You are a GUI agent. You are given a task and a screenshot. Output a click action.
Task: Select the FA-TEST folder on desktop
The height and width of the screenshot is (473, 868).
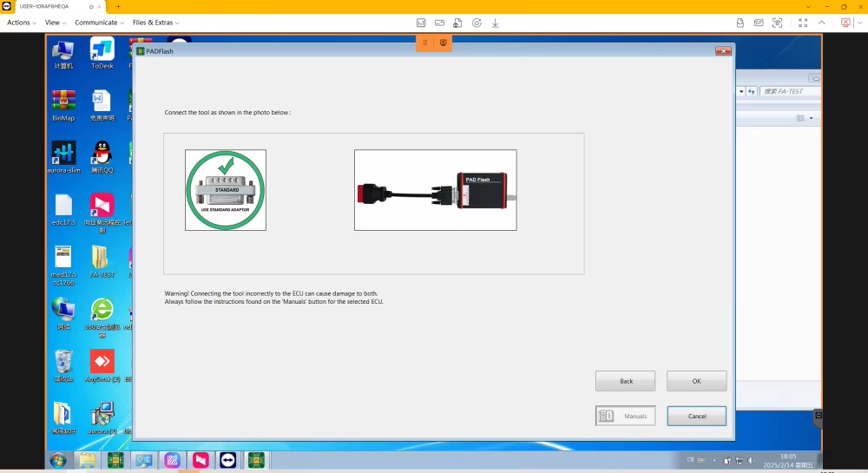click(102, 260)
